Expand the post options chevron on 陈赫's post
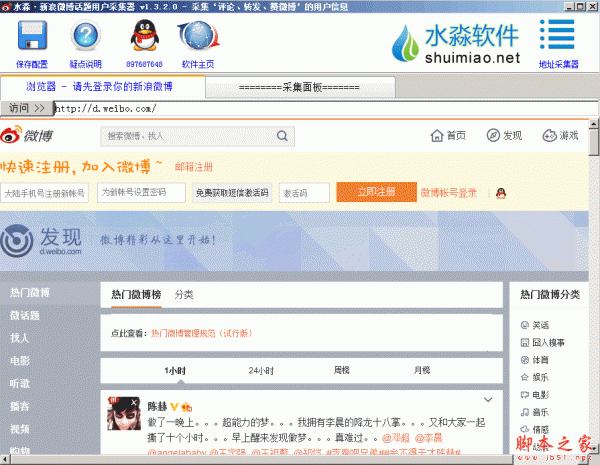Viewport: 600px width, 465px height. [x=488, y=400]
